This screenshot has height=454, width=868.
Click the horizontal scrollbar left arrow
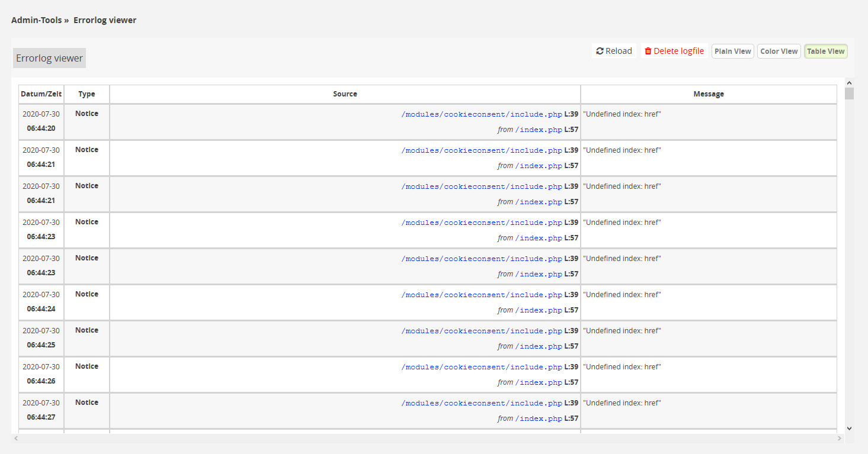(16, 439)
